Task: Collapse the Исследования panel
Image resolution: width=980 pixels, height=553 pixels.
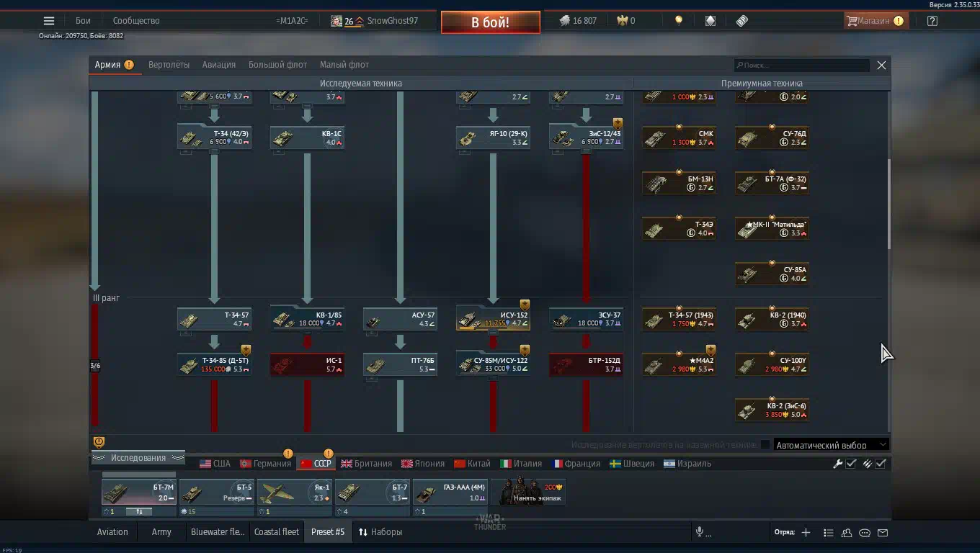Action: 138,458
